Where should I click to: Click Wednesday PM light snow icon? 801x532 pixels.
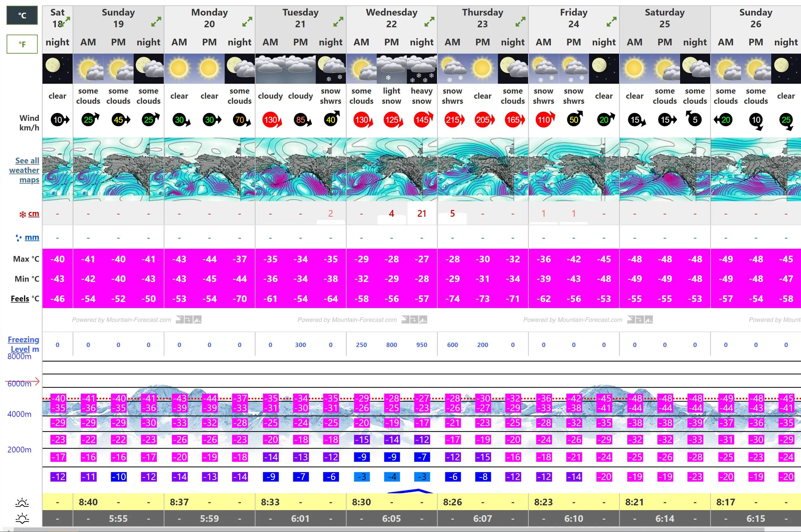click(391, 69)
